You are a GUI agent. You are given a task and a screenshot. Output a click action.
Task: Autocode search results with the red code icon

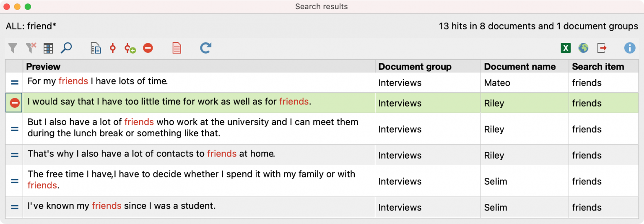[x=112, y=48]
